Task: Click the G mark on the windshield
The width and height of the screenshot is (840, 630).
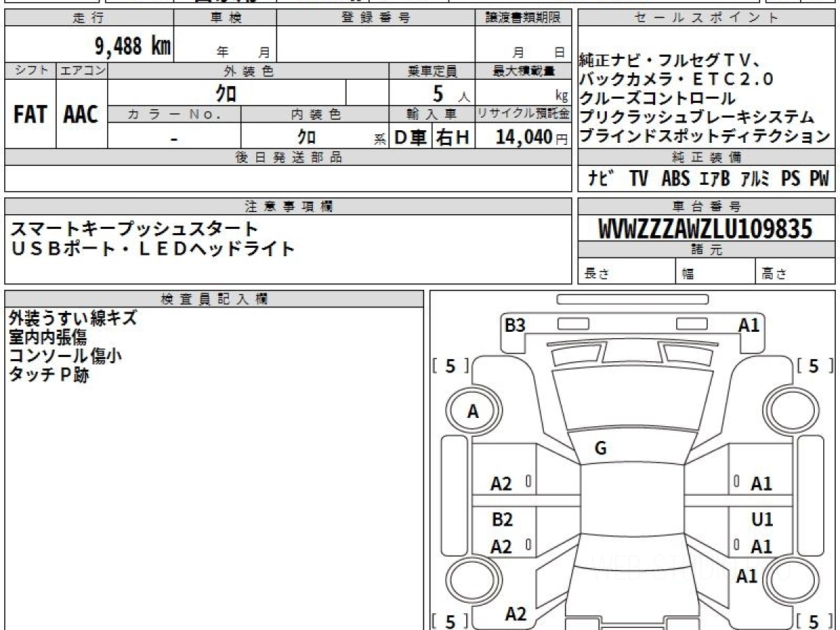Action: pyautogui.click(x=600, y=449)
